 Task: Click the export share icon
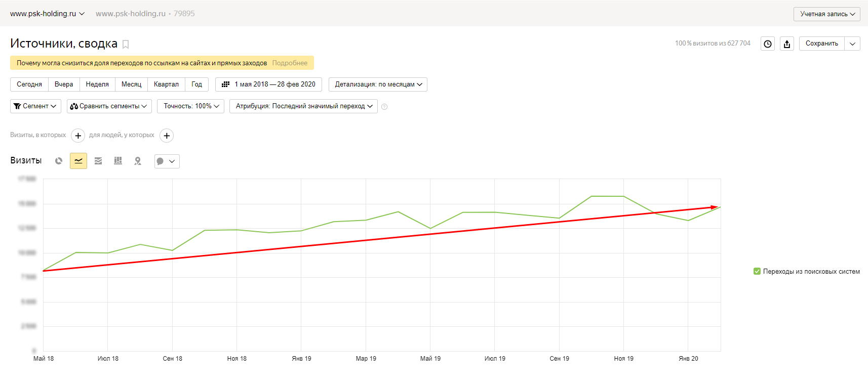(x=787, y=44)
